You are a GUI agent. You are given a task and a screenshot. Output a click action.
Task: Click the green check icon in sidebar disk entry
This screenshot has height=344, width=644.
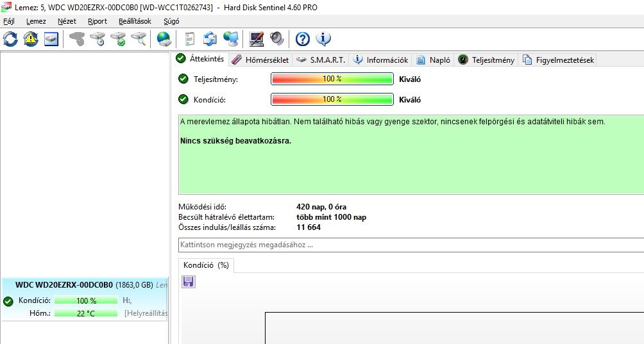pyautogui.click(x=8, y=302)
